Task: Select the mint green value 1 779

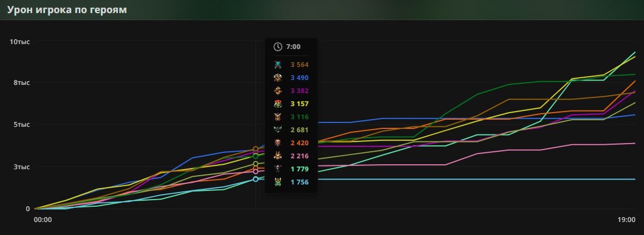Action: (299, 169)
